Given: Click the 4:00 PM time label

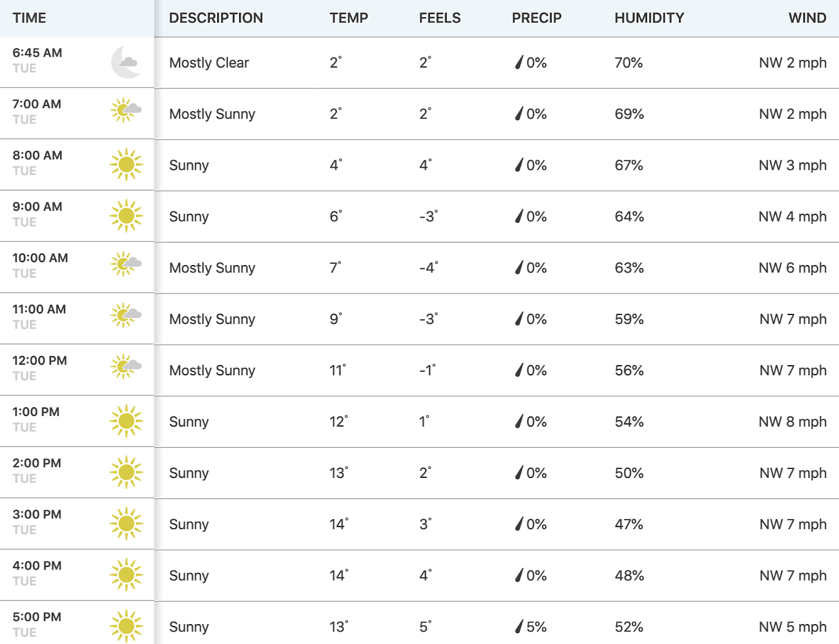Looking at the screenshot, I should coord(37,565).
